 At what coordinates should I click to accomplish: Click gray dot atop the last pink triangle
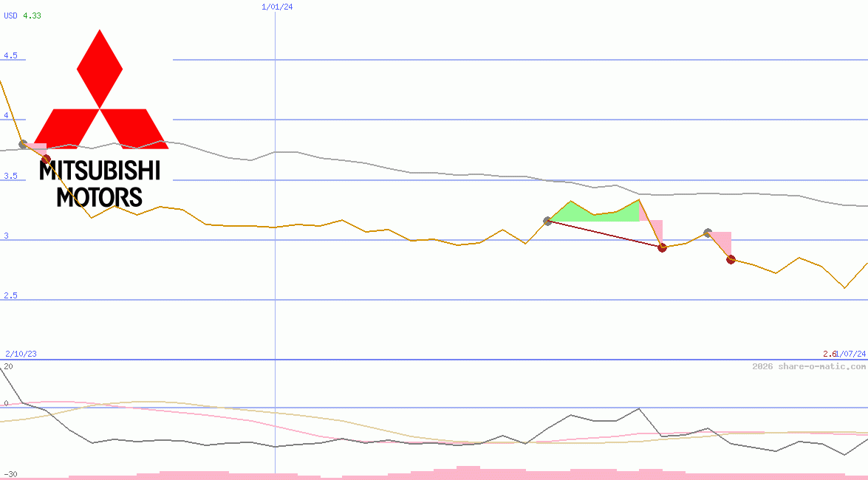(x=708, y=233)
